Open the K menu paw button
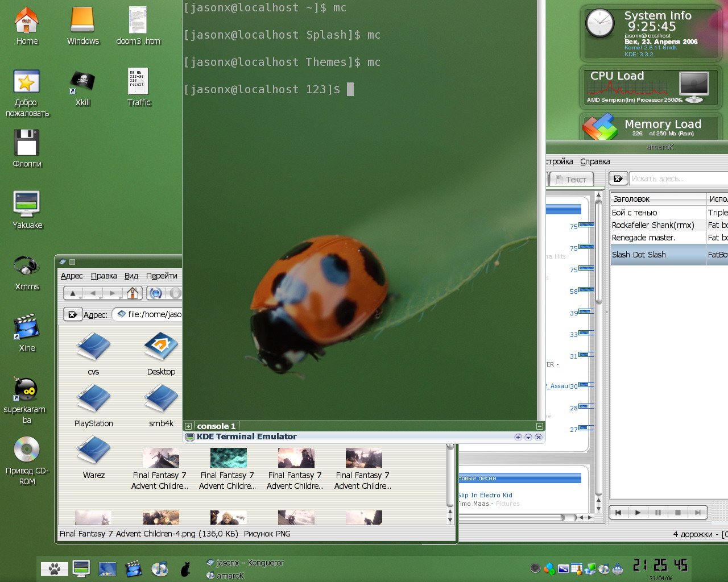This screenshot has height=582, width=728. [x=55, y=568]
